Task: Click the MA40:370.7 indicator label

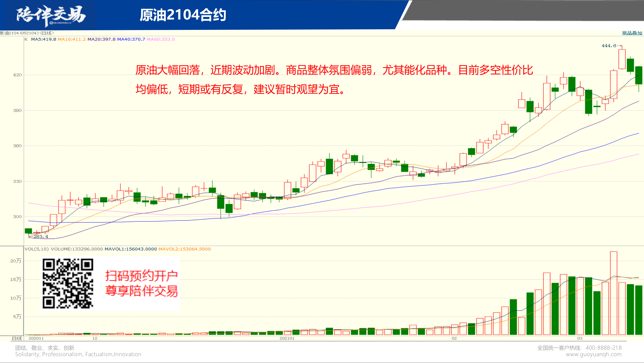Action: (x=131, y=39)
